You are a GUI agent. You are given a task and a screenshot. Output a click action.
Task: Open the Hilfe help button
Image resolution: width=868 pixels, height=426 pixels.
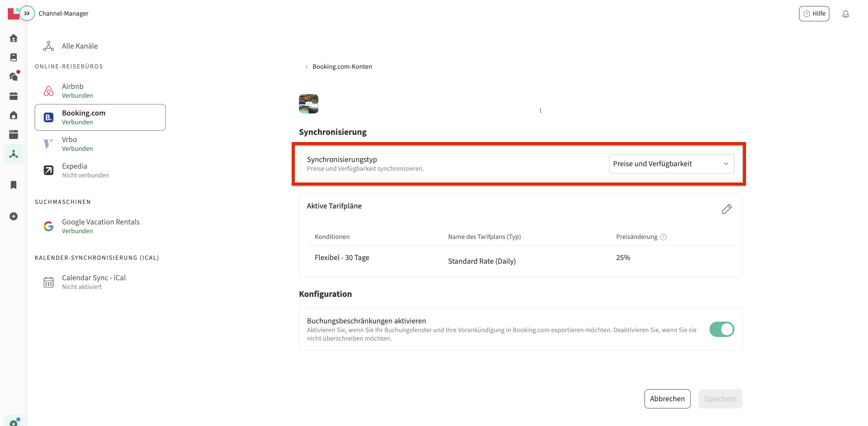click(814, 14)
